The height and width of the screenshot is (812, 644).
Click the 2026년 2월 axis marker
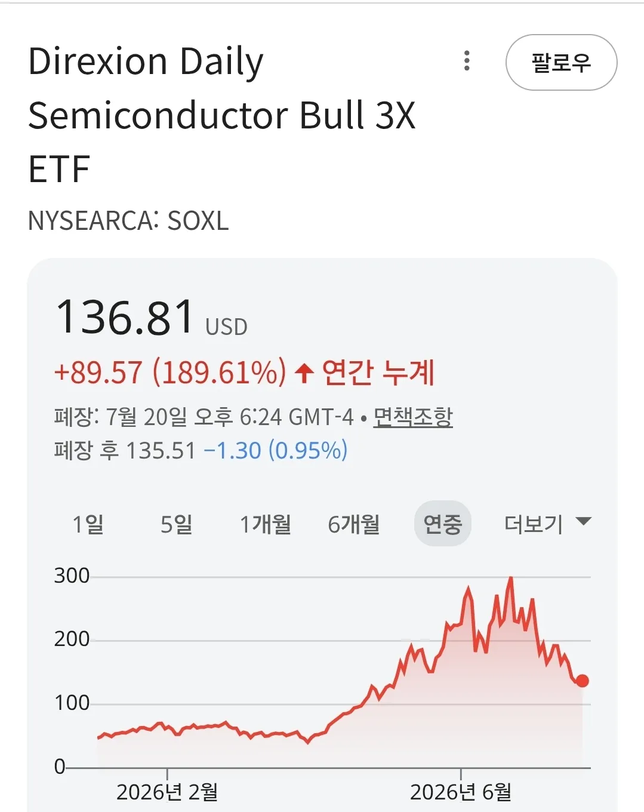[167, 792]
